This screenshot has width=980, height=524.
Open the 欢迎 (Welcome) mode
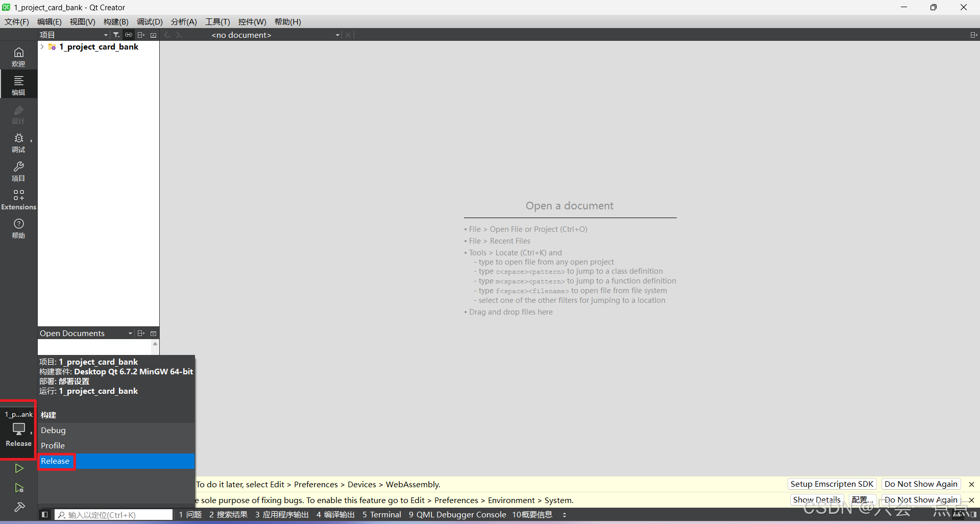(x=18, y=57)
